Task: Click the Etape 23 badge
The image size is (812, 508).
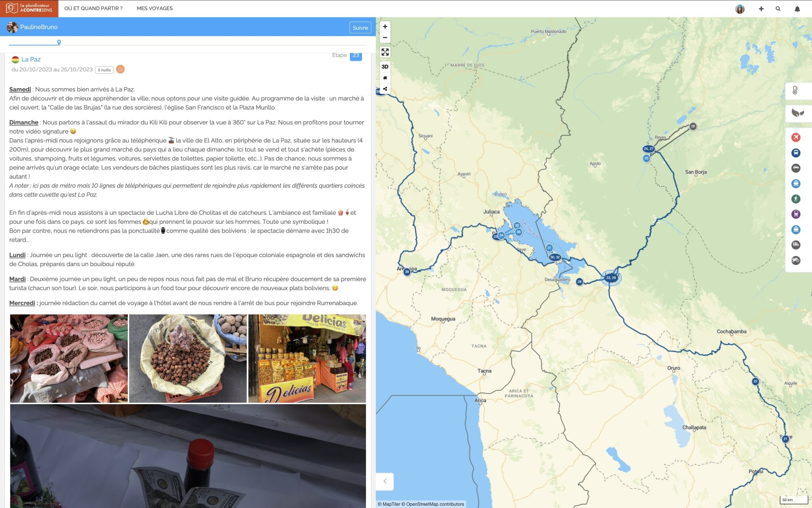Action: pyautogui.click(x=356, y=56)
